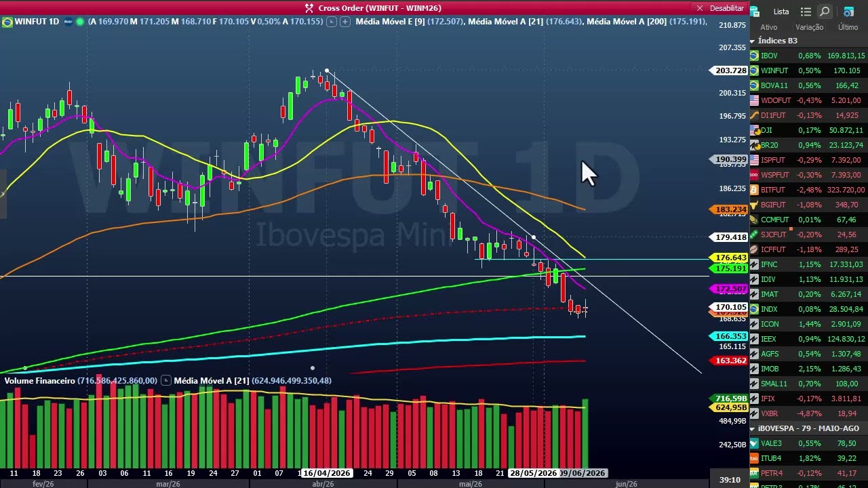Close the Cross Order bar
This screenshot has height=488, width=868.
(x=700, y=8)
